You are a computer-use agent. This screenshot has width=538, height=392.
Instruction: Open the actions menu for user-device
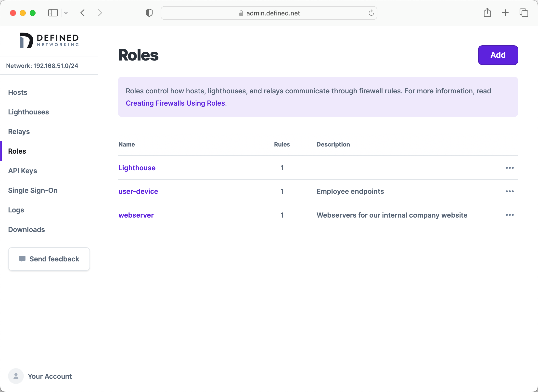pos(510,191)
